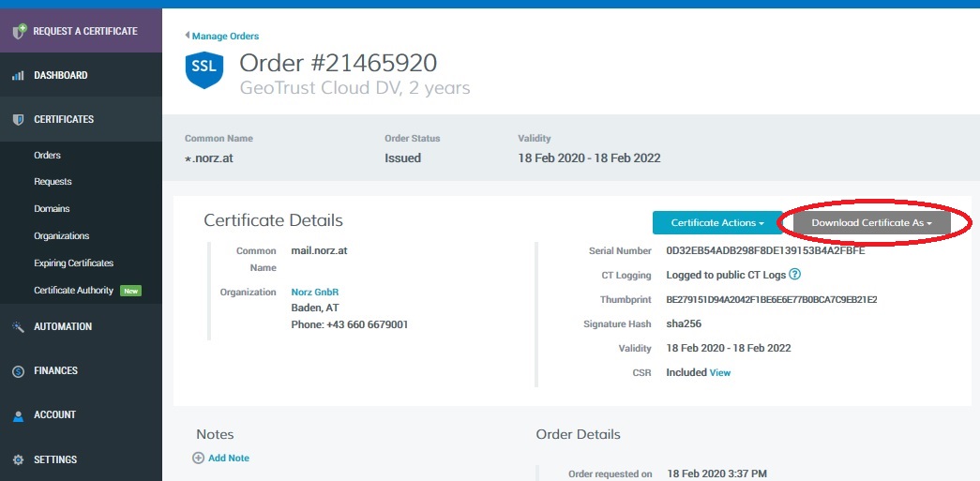Expand the Certificate Actions dropdown

717,222
